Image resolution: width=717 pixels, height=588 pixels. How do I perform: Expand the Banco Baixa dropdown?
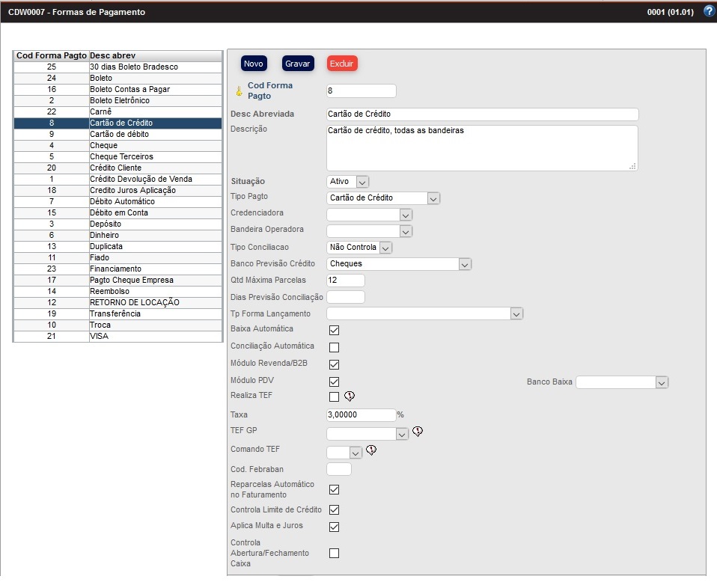coord(621,382)
